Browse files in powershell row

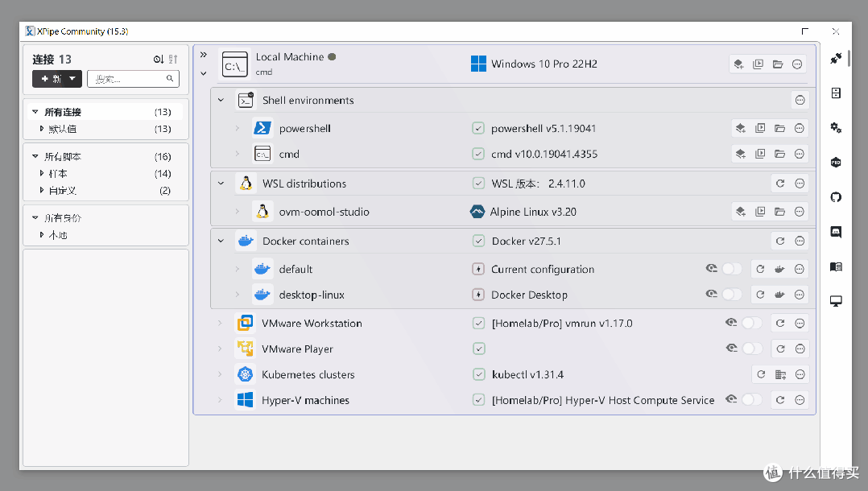(780, 129)
